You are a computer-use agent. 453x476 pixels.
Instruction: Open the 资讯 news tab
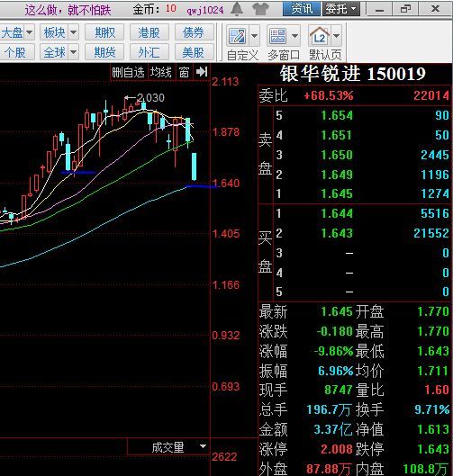pos(302,9)
